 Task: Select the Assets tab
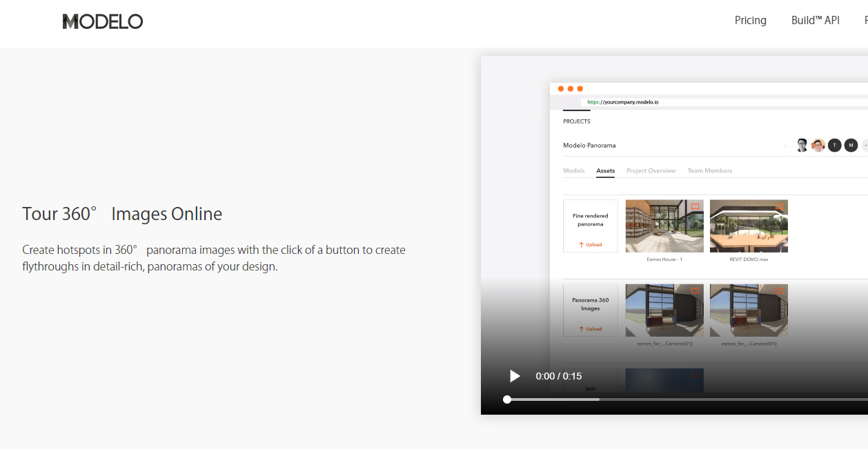tap(605, 170)
